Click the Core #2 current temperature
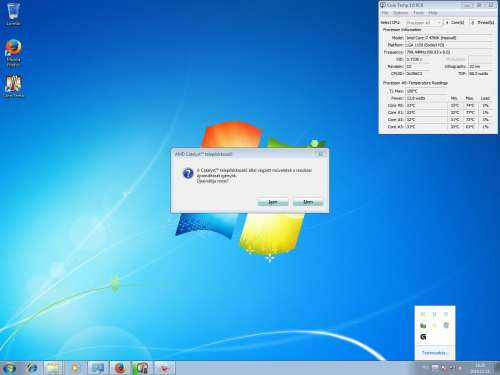The height and width of the screenshot is (375, 500). 426,120
